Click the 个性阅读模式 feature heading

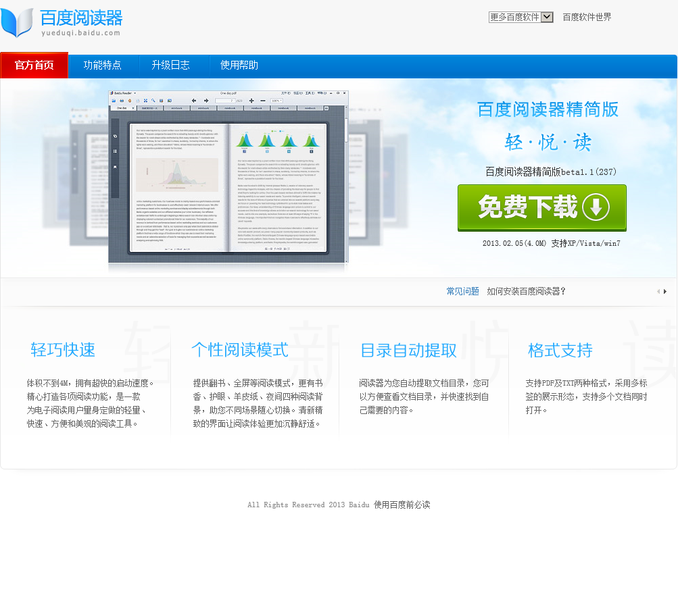pos(240,350)
